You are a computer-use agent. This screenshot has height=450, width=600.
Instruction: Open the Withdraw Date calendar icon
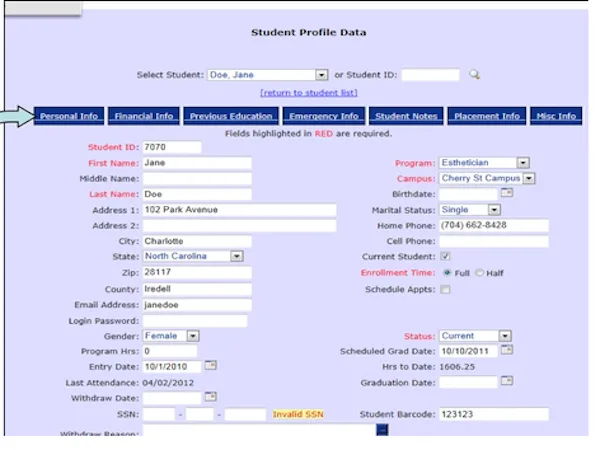coord(210,396)
